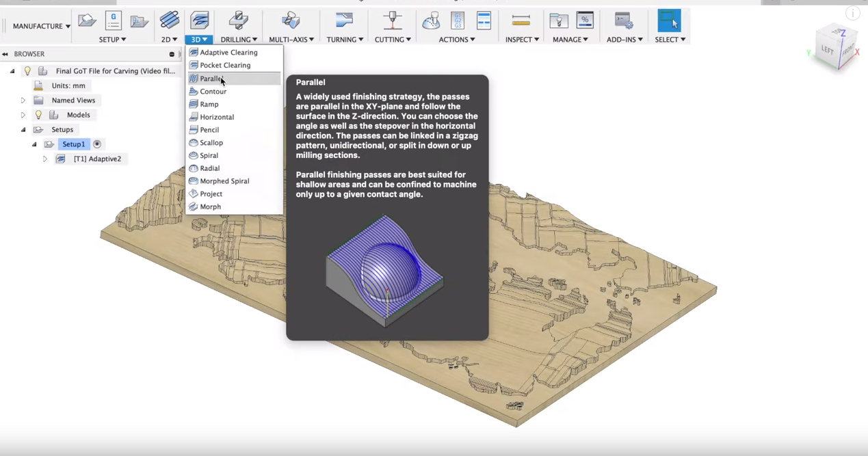Screen dimensions: 868x456
Task: Click the Select tool icon
Action: (x=669, y=21)
